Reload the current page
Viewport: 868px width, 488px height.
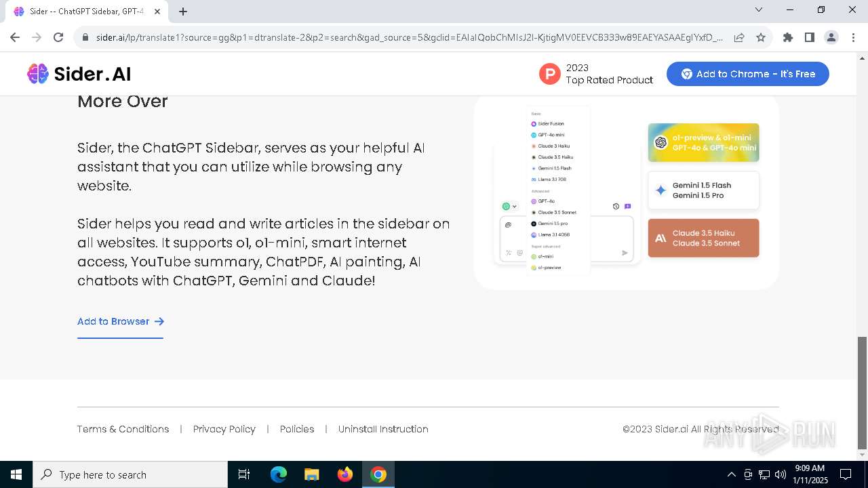pos(58,37)
